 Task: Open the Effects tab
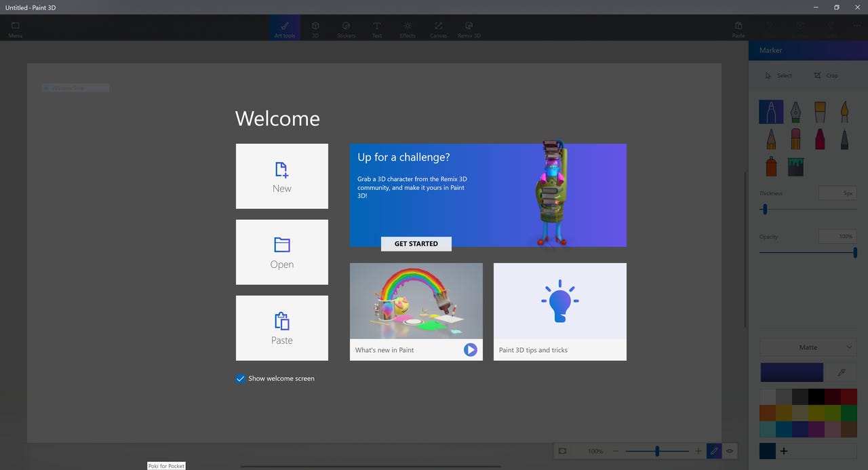pos(407,28)
